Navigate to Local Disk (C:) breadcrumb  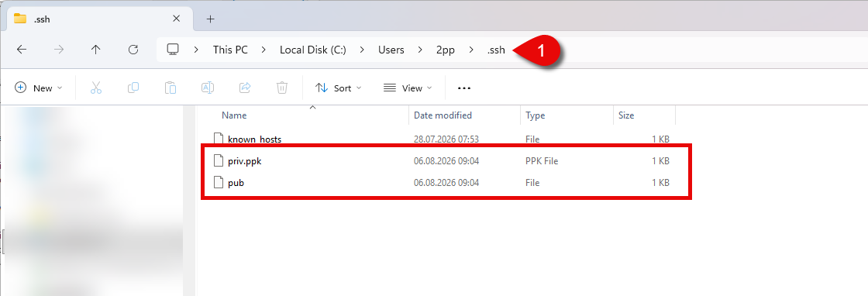point(313,50)
